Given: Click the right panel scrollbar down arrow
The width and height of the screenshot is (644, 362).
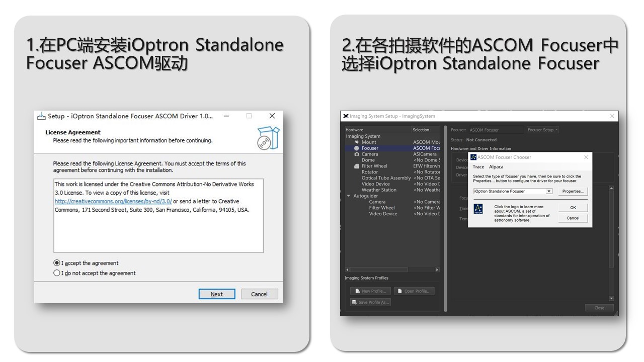Looking at the screenshot, I should coord(611,299).
